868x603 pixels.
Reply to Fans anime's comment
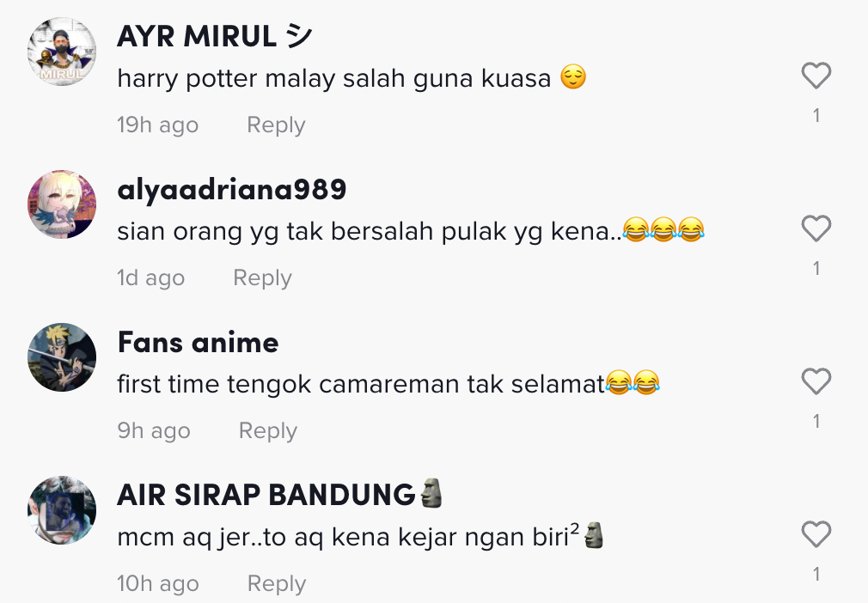tap(268, 431)
